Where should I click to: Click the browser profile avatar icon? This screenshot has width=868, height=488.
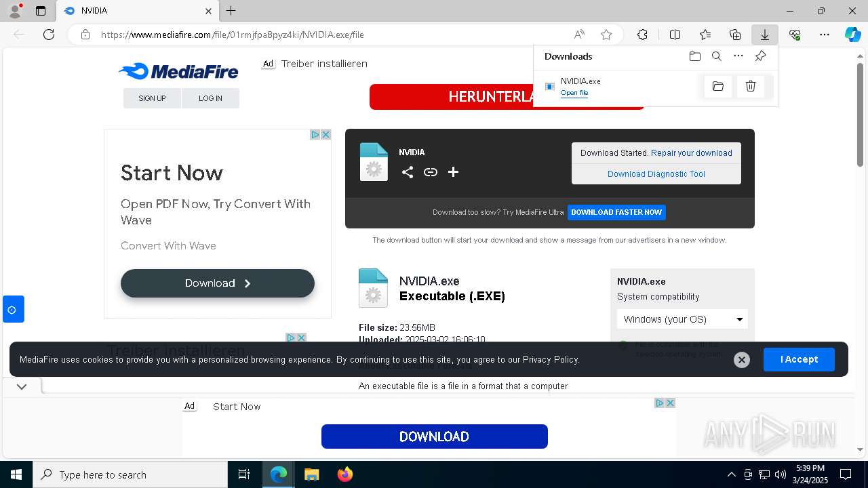pyautogui.click(x=14, y=11)
